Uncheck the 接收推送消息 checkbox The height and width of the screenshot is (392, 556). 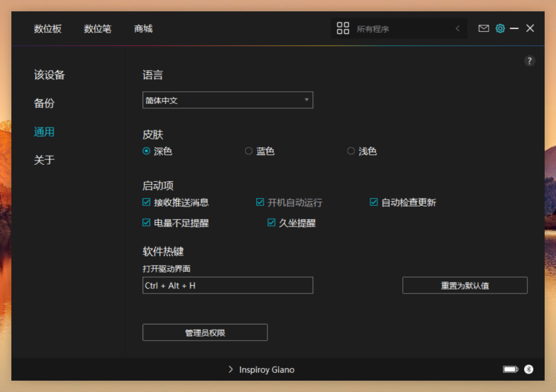click(147, 202)
